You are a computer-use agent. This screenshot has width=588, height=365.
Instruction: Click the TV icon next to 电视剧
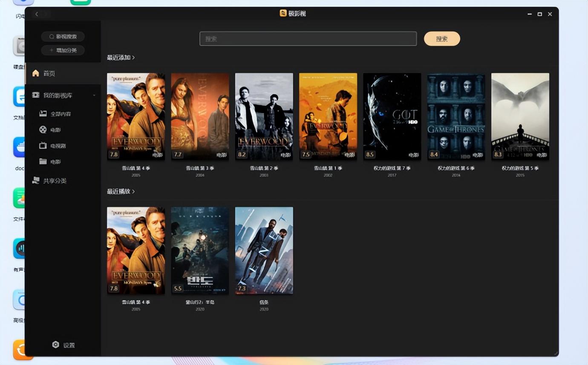pos(43,145)
